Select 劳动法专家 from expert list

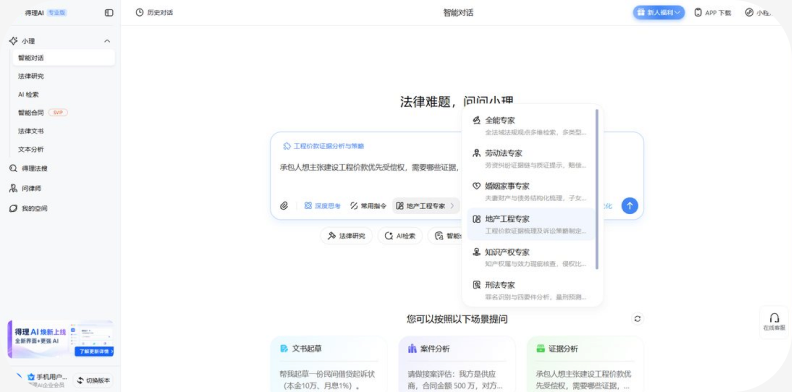click(531, 159)
